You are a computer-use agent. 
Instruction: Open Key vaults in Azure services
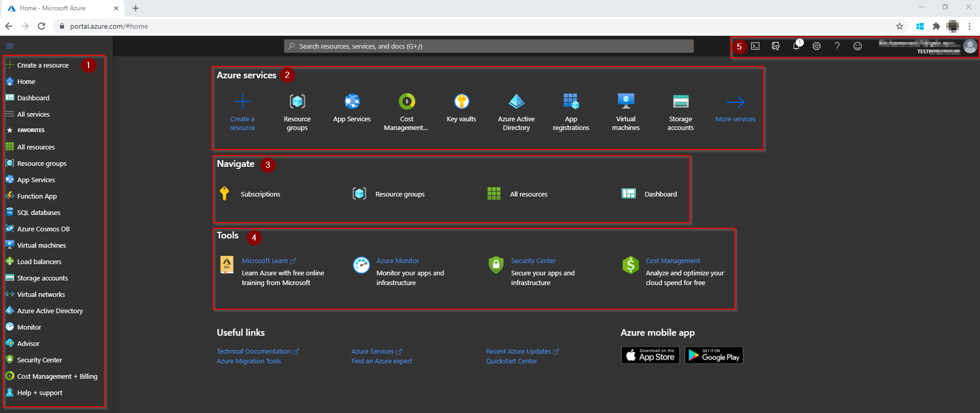pyautogui.click(x=461, y=108)
